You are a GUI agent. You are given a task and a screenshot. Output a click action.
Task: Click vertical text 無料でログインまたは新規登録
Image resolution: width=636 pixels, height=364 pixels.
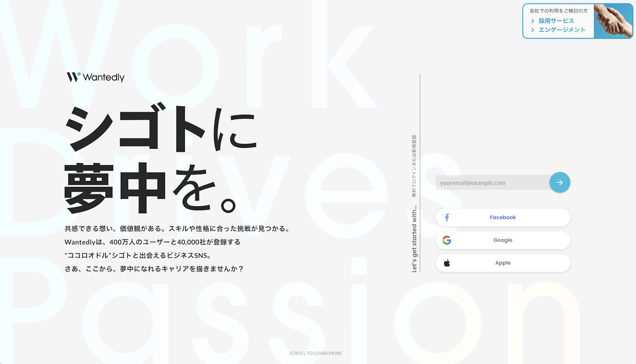(x=414, y=166)
